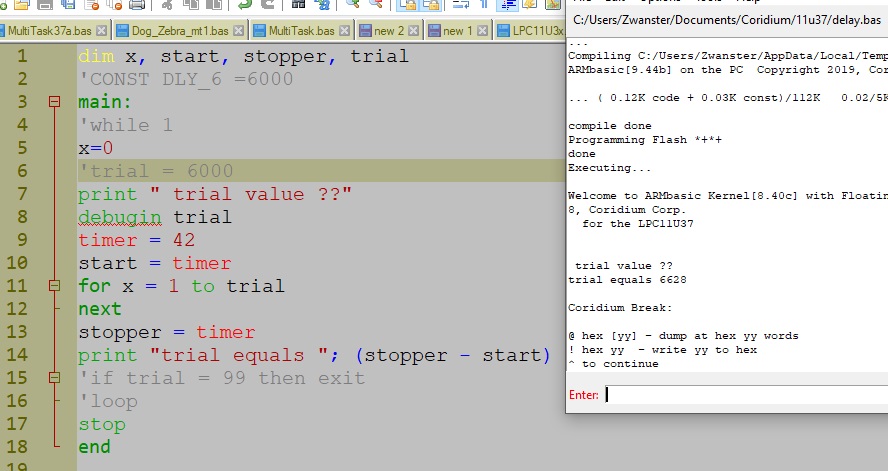Click the Undo arrow icon
The image size is (888, 471).
click(x=243, y=5)
